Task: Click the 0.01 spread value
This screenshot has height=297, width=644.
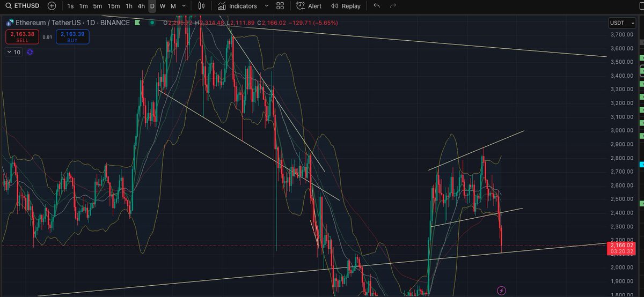Action: click(47, 37)
